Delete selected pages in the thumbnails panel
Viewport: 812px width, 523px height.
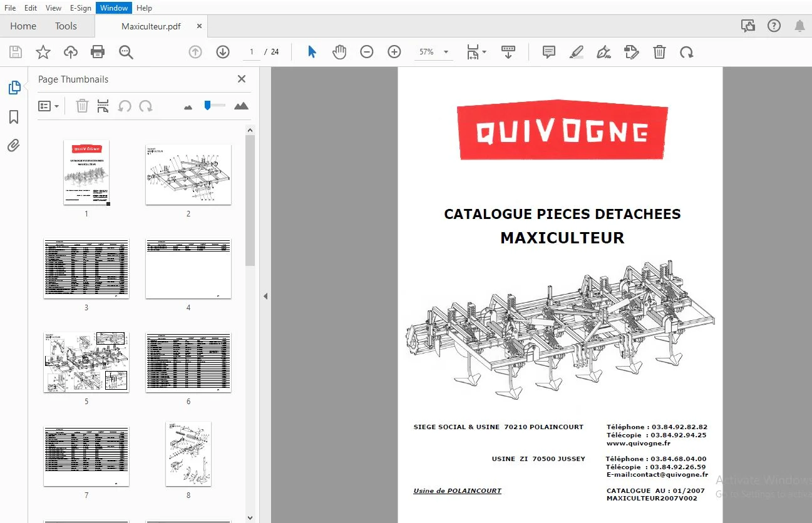click(x=82, y=106)
